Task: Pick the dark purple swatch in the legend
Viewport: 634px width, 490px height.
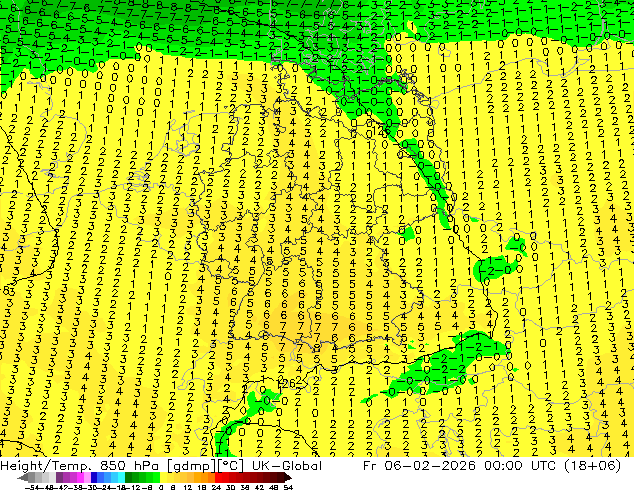Action: point(59,478)
